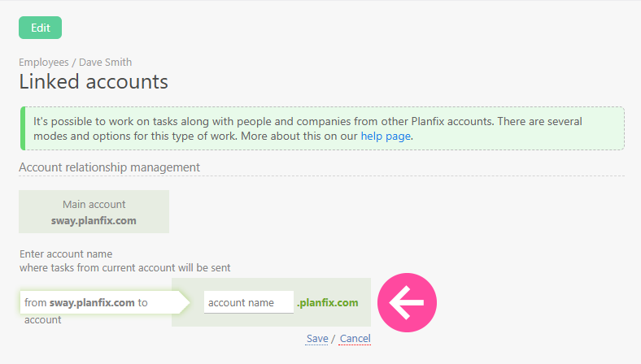This screenshot has height=364, width=641.
Task: Click the green left border of notice
Action: (x=24, y=128)
